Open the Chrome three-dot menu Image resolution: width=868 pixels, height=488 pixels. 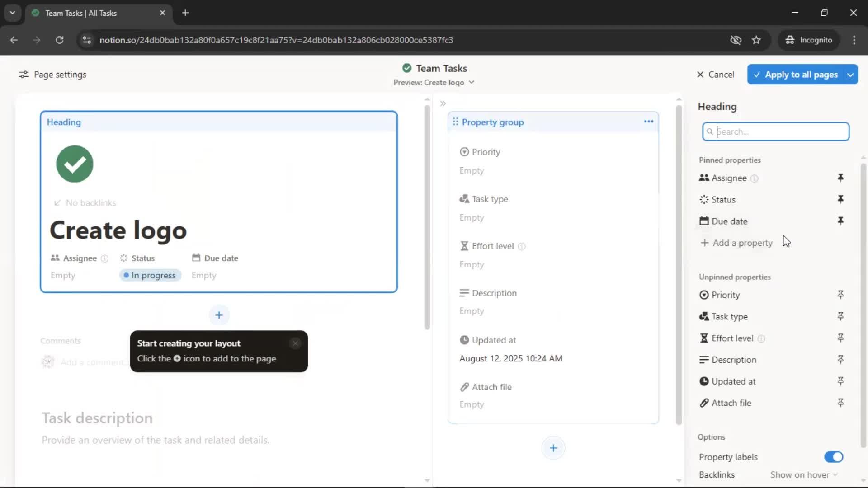(x=854, y=40)
